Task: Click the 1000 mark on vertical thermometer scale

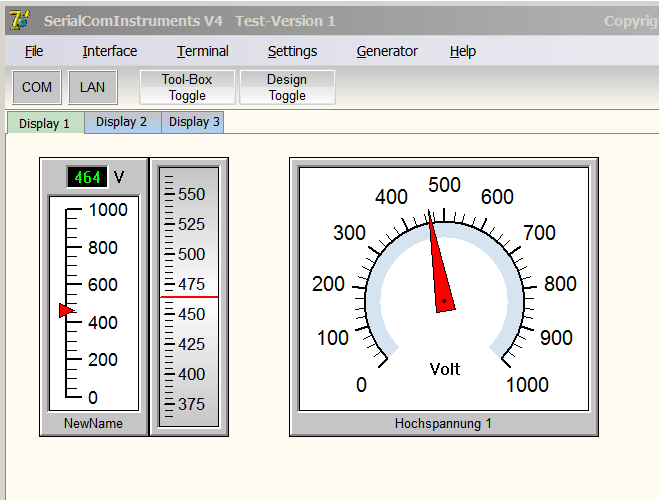Action: [x=108, y=210]
